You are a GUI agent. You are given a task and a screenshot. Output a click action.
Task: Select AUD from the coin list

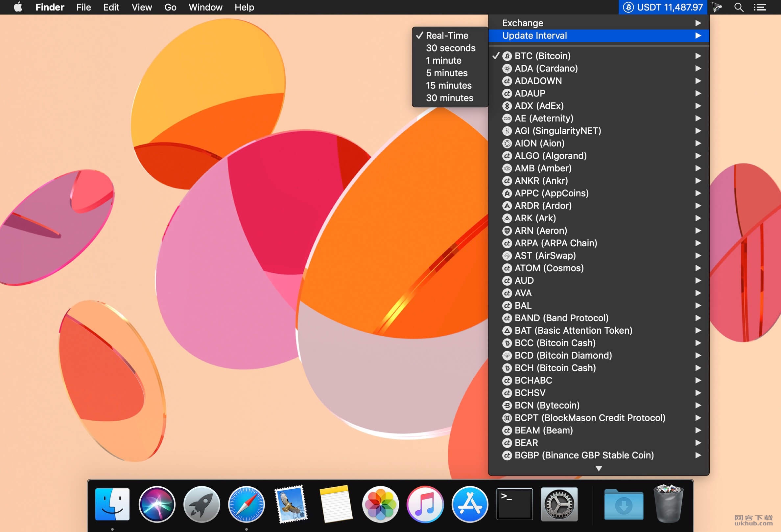click(x=599, y=280)
